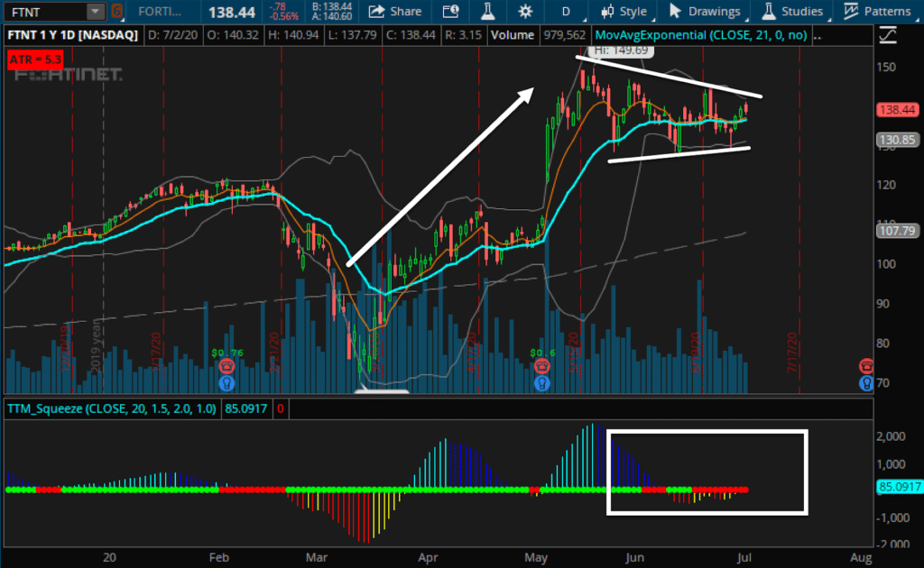Click the 2/21/20 expiration marker
The image size is (924, 568).
274,352
